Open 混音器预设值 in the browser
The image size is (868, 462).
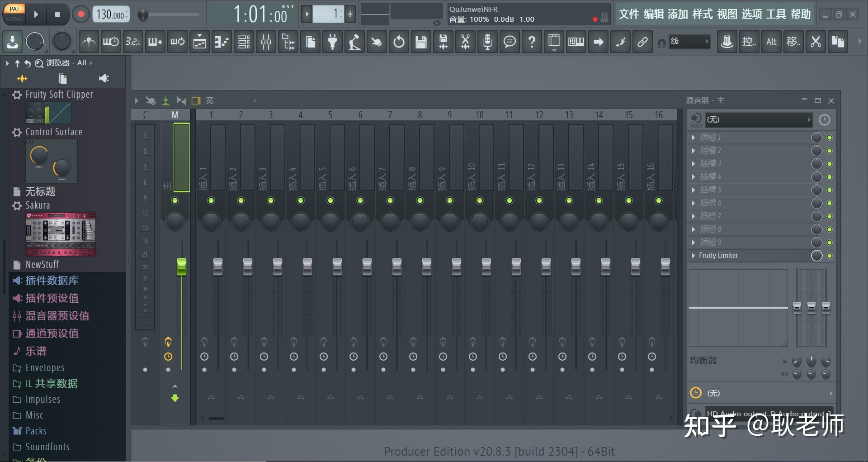57,316
